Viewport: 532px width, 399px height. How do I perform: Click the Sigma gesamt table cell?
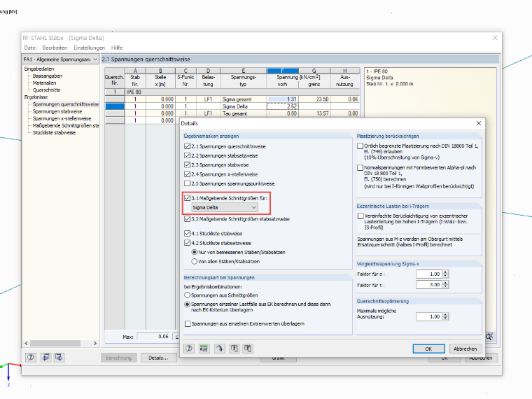pos(244,99)
